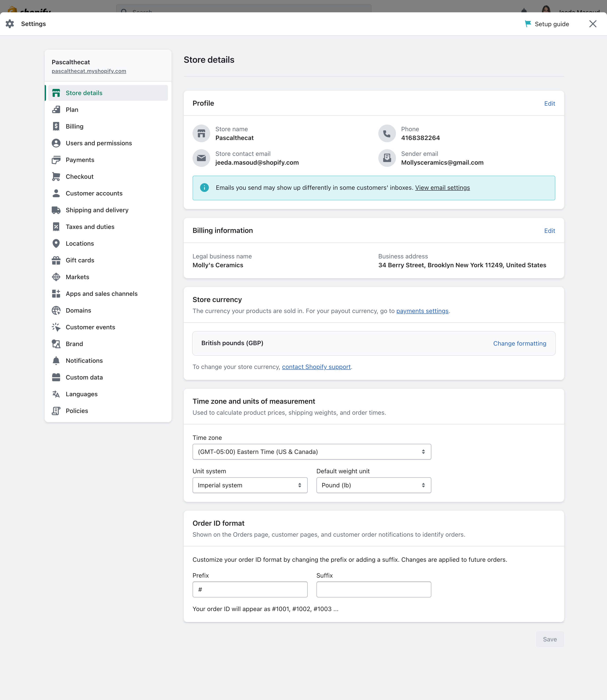
Task: Open Taxes and duties settings
Action: [x=108, y=227]
